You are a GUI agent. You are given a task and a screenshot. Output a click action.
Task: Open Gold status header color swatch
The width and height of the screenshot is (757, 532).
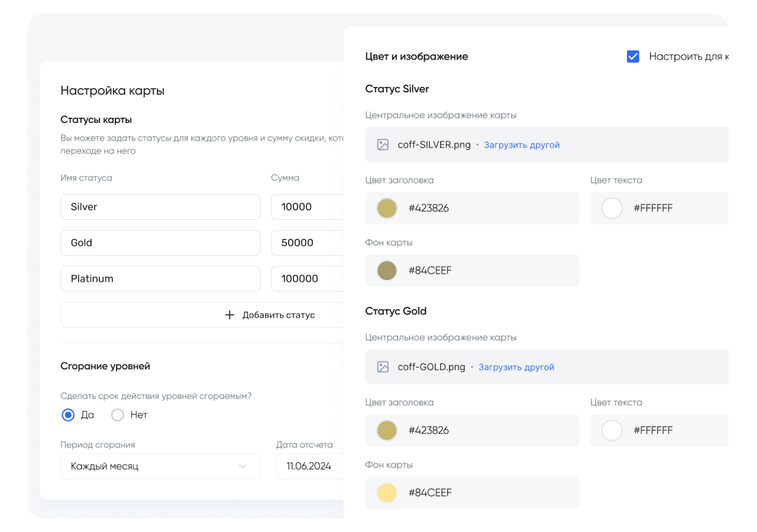pyautogui.click(x=387, y=430)
